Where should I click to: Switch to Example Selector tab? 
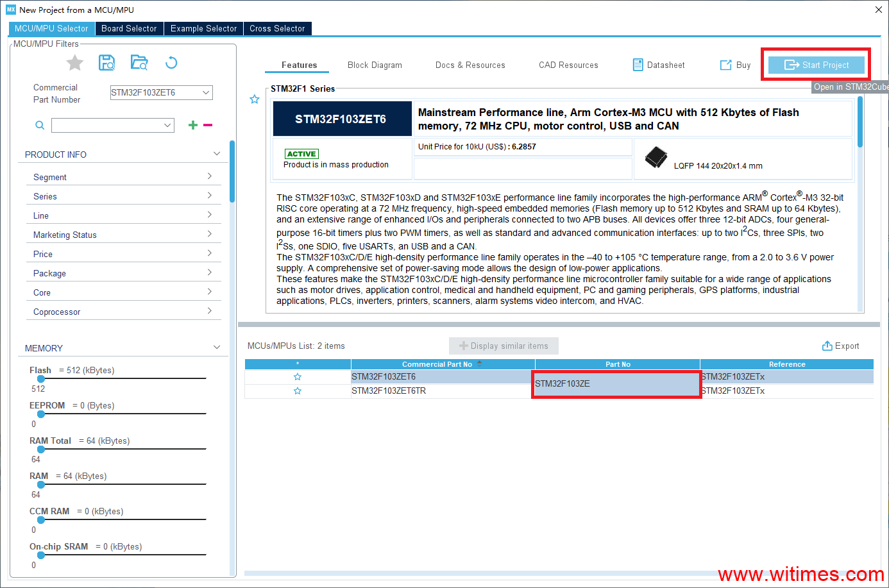pos(203,29)
